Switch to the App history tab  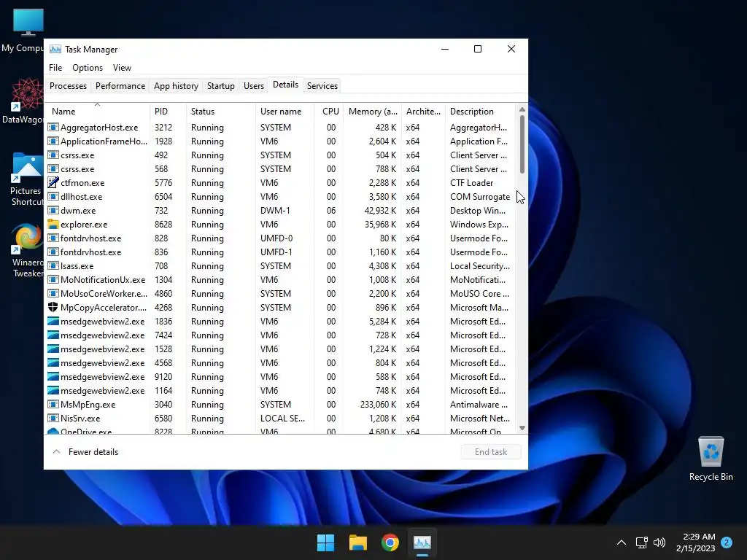click(176, 86)
